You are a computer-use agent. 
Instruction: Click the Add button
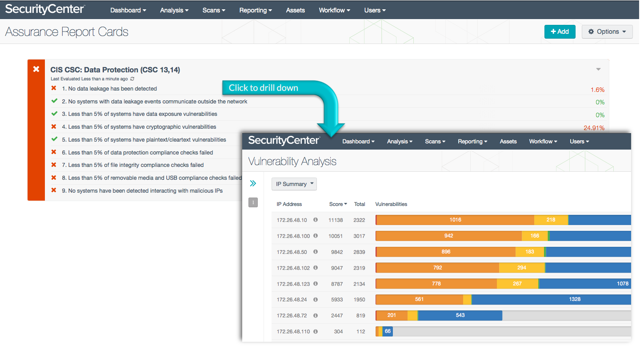coord(560,32)
